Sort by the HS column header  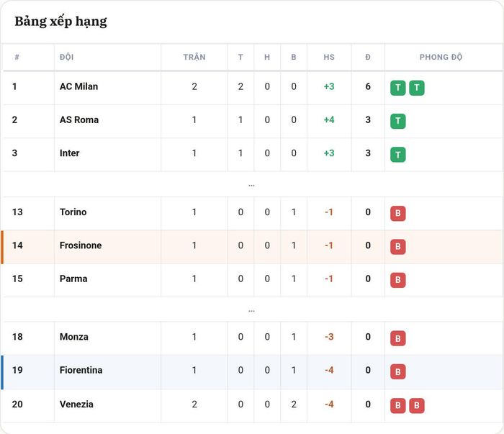click(x=329, y=57)
